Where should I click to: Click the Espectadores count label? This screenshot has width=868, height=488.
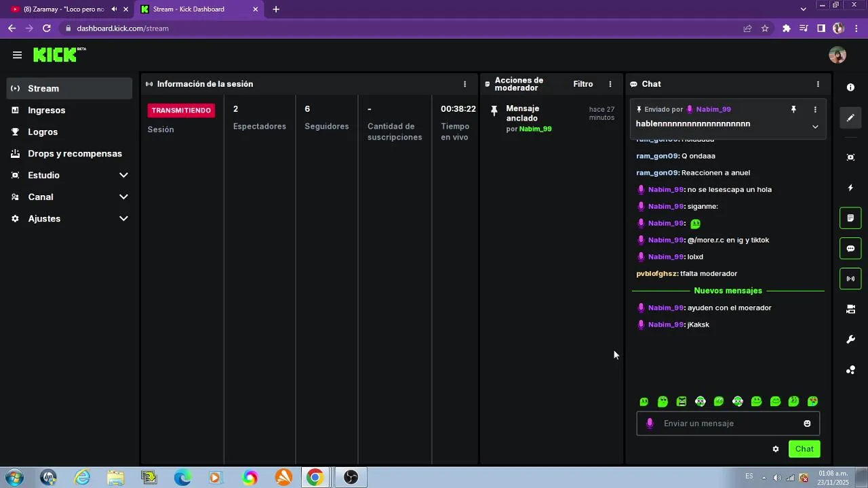[260, 127]
